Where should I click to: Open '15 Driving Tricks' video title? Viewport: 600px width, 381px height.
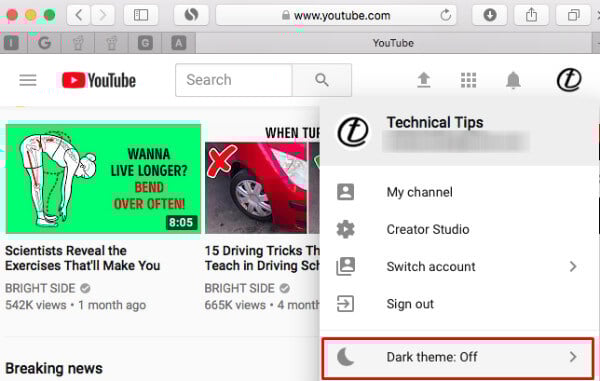(x=262, y=258)
